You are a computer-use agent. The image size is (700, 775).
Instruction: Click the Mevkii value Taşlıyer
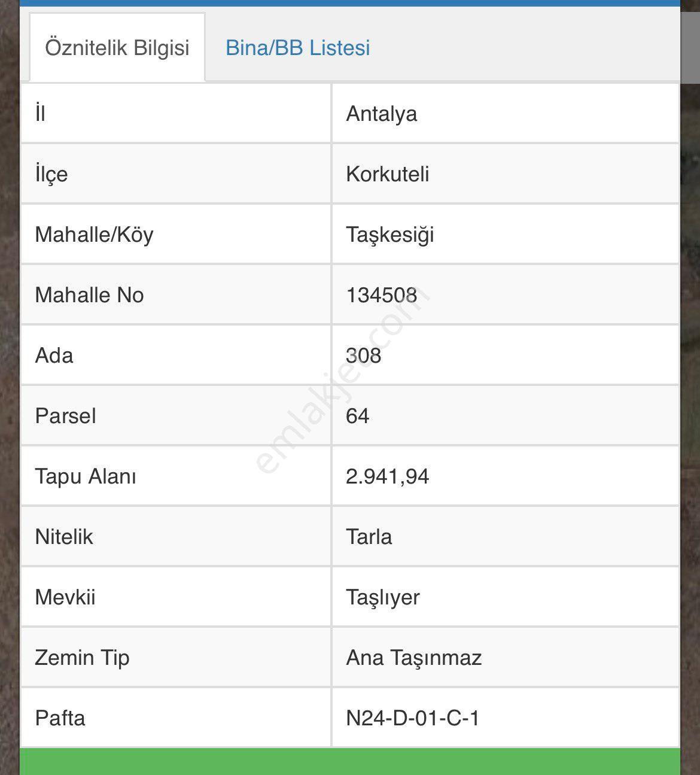point(382,598)
